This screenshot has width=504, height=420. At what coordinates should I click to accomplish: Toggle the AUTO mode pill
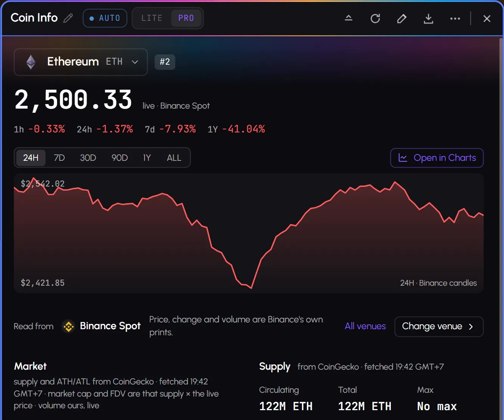(105, 18)
